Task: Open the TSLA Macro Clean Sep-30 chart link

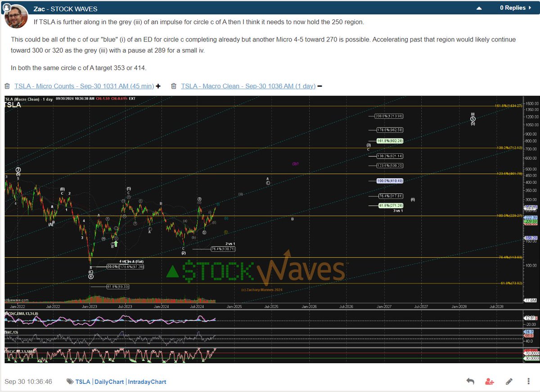Action: point(247,86)
